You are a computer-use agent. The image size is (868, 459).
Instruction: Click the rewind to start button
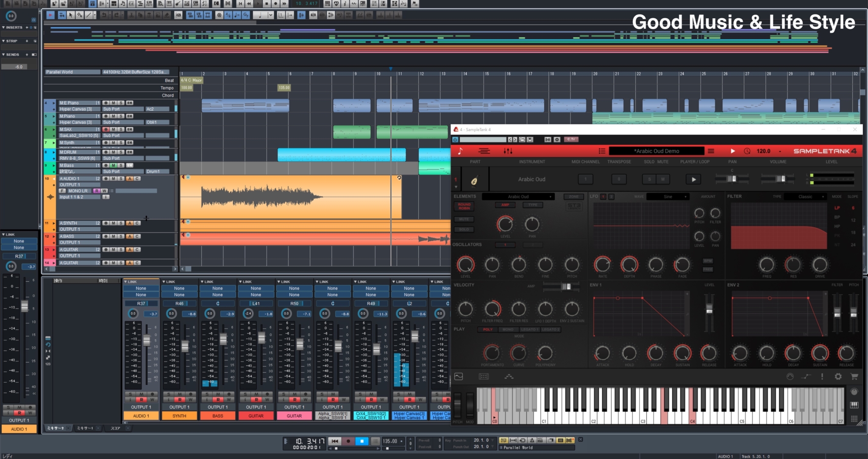click(335, 441)
